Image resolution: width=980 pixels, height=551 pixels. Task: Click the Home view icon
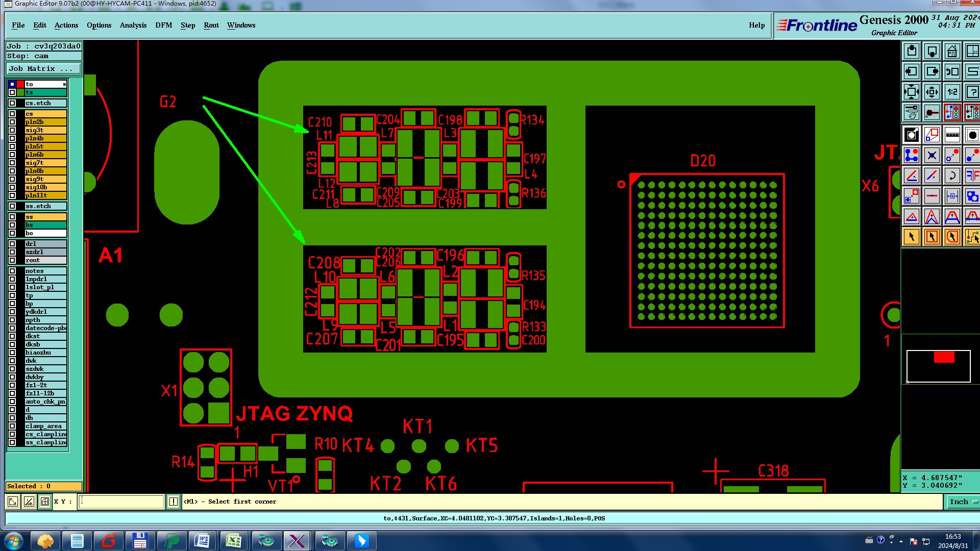click(x=952, y=52)
